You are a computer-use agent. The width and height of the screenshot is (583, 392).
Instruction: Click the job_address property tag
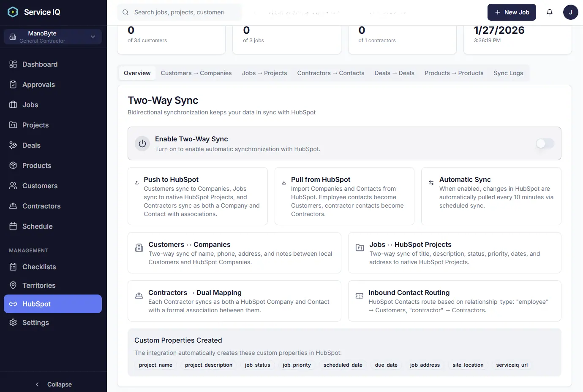pyautogui.click(x=425, y=365)
